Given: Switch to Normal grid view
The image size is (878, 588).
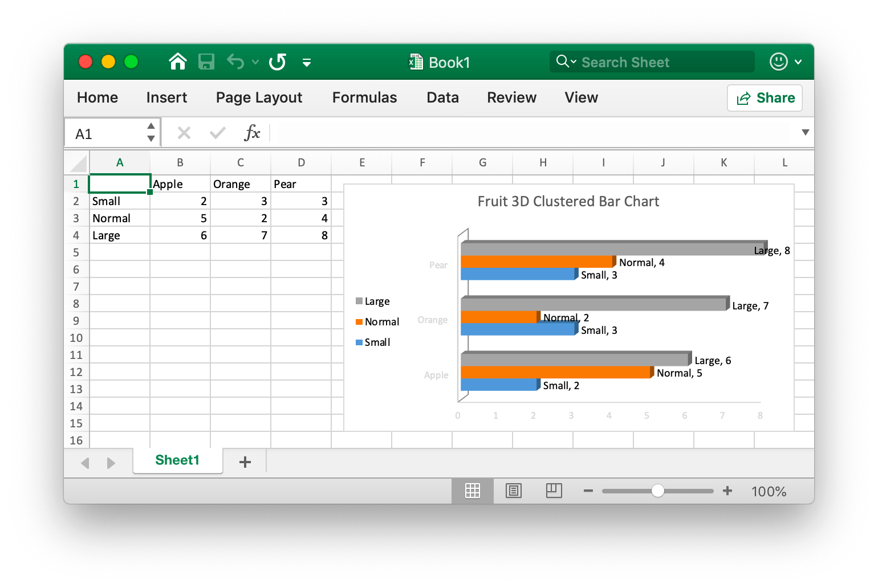Looking at the screenshot, I should pos(472,491).
